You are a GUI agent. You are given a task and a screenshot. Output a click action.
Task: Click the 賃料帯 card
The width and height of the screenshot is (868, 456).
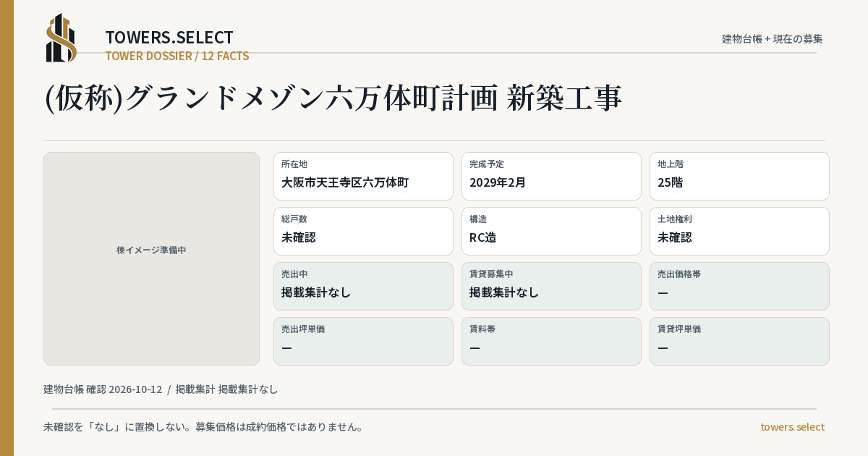point(551,341)
